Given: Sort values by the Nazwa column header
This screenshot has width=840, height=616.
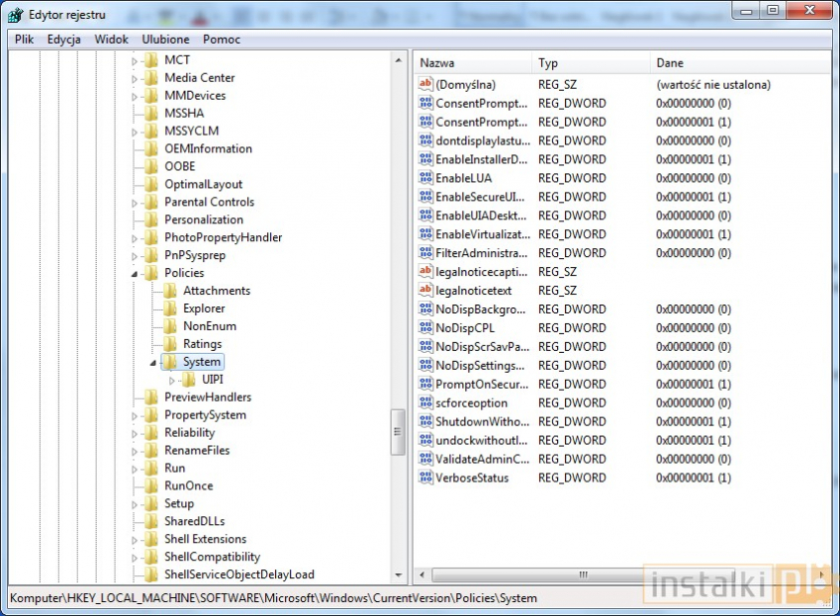Looking at the screenshot, I should [472, 63].
